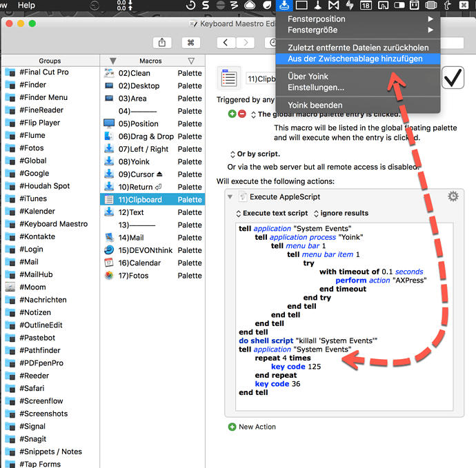Click the Yoink icon in the menu bar
Image resolution: width=476 pixels, height=468 pixels.
point(284,5)
